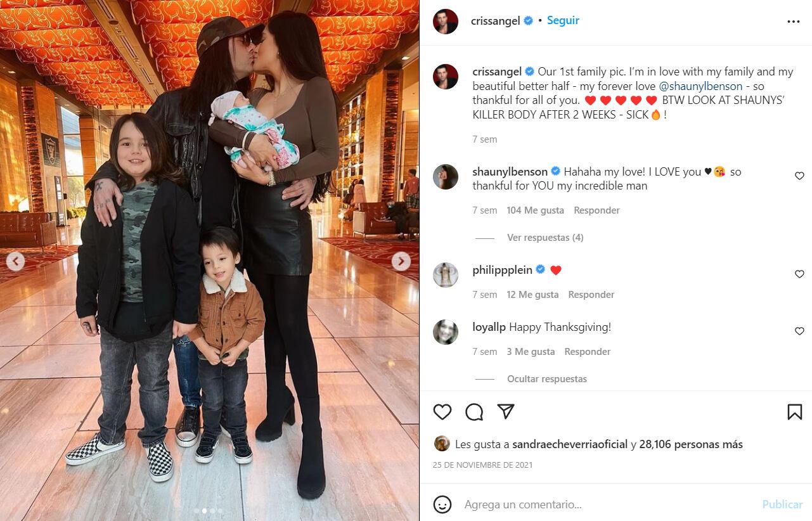Expand Ver respuestas (4) replies
Viewport: 812px width, 521px height.
[545, 238]
